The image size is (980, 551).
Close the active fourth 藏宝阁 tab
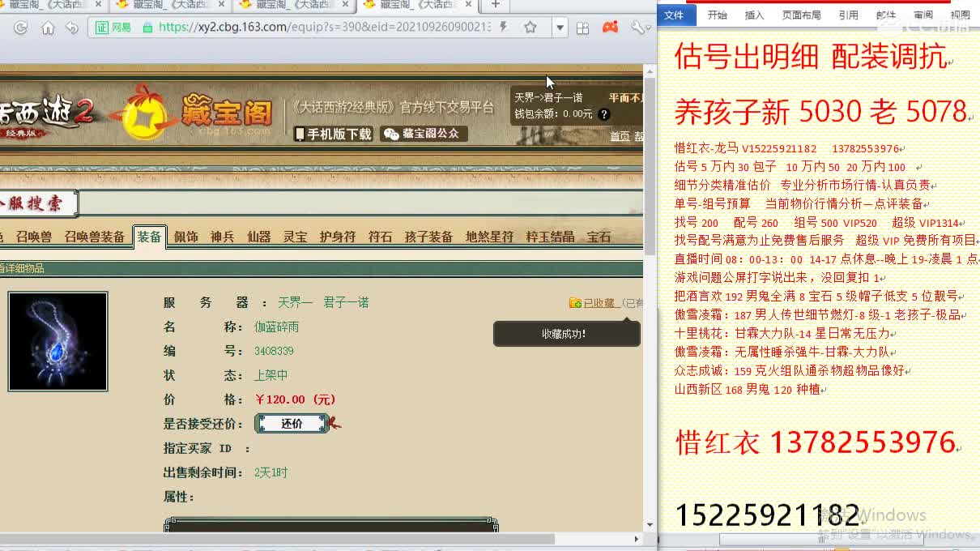[469, 5]
